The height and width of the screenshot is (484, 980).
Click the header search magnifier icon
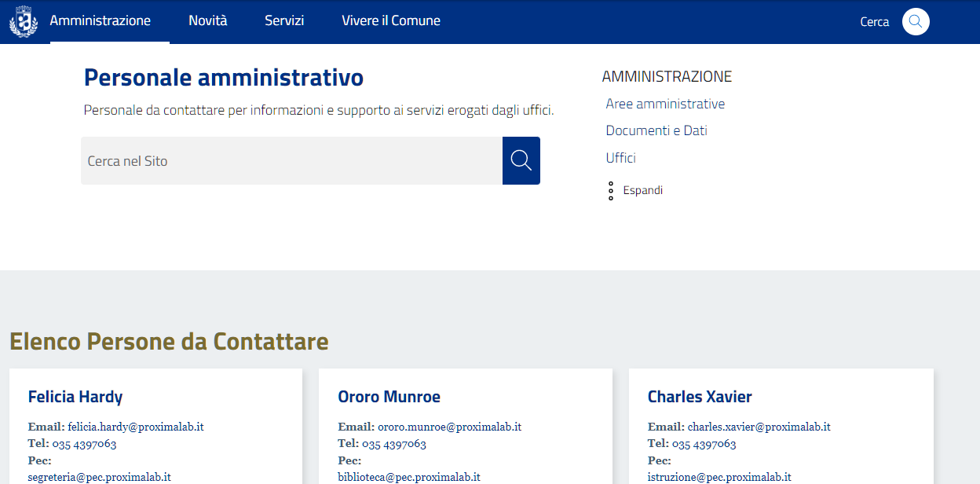tap(916, 21)
